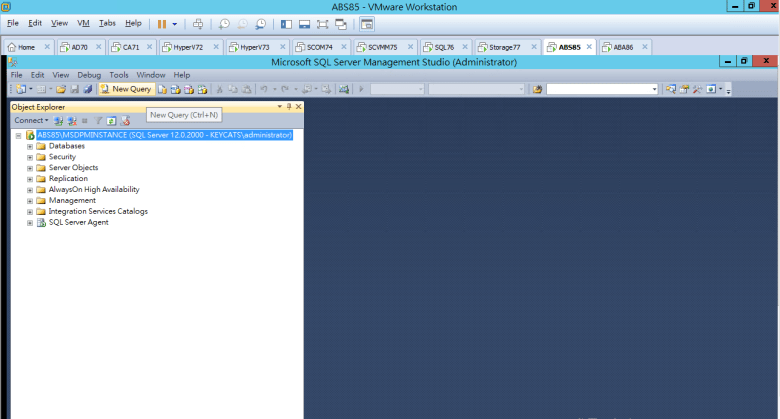Expand the SQL Server Agent node
Image resolution: width=780 pixels, height=419 pixels.
tap(30, 222)
